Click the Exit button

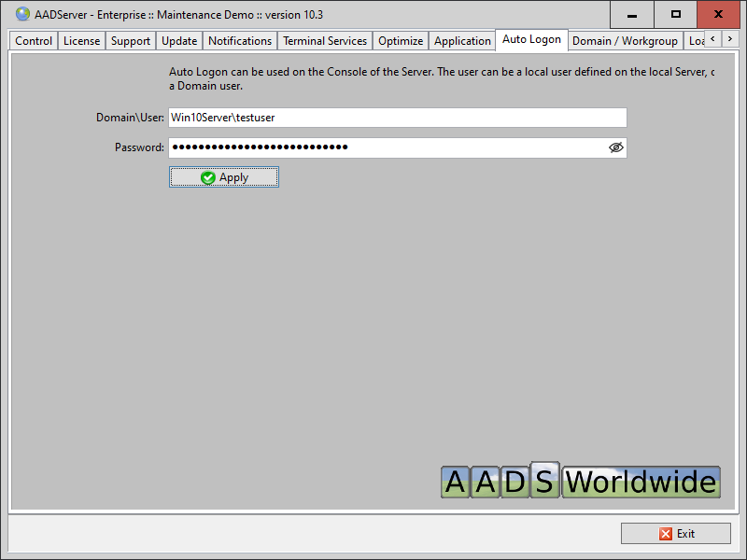[676, 534]
